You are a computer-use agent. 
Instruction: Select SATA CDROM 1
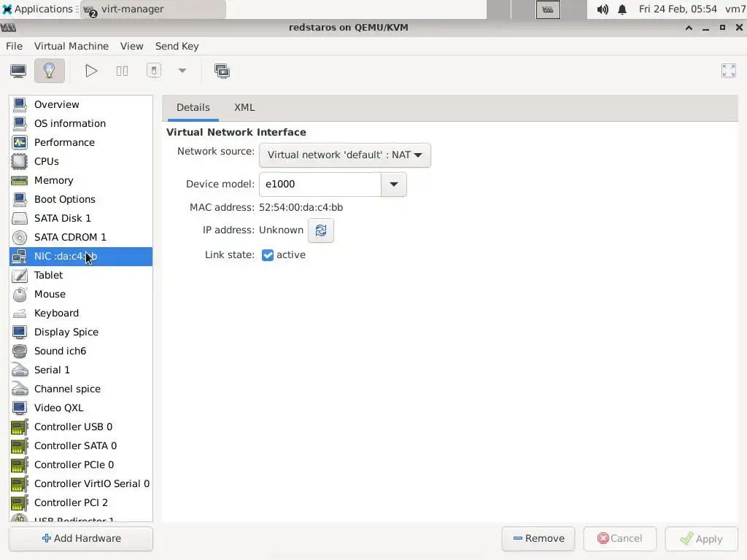(x=81, y=237)
